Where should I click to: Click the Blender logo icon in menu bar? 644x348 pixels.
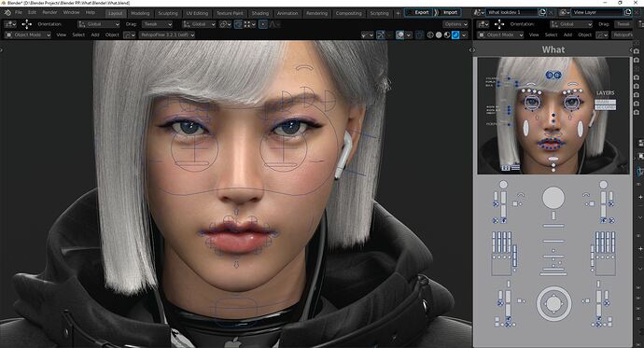7,13
